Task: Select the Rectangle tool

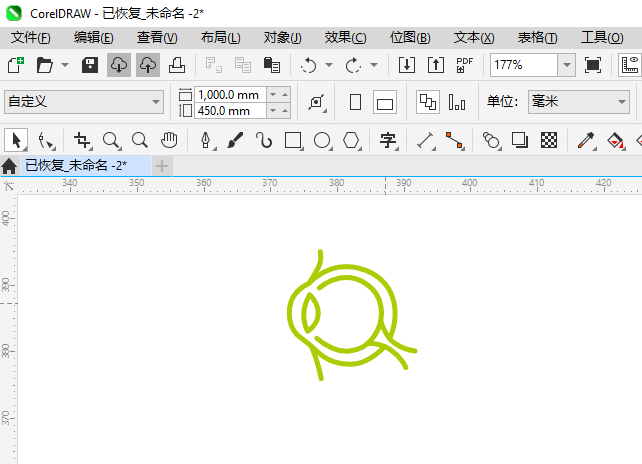Action: coord(293,140)
